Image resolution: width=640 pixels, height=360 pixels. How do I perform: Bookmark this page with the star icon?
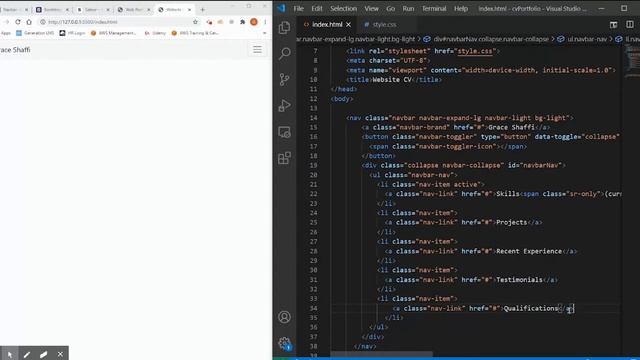point(195,22)
